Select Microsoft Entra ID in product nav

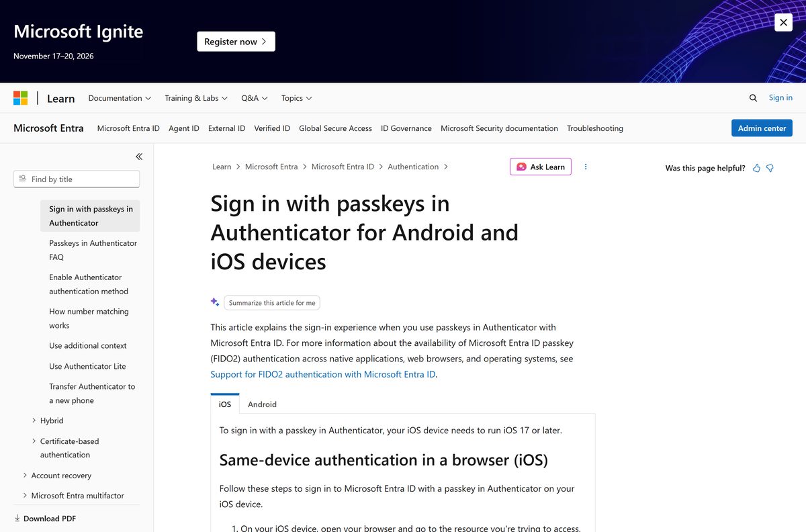click(x=128, y=128)
